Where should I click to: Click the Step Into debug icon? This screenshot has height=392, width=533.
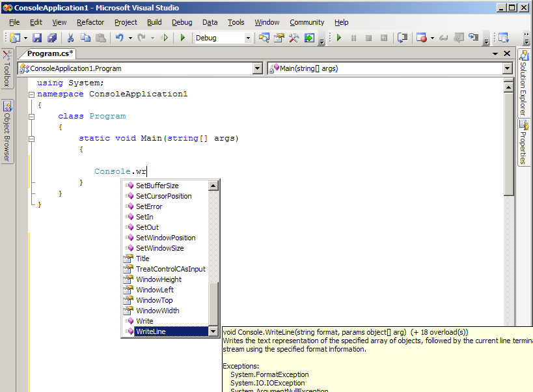[x=474, y=36]
